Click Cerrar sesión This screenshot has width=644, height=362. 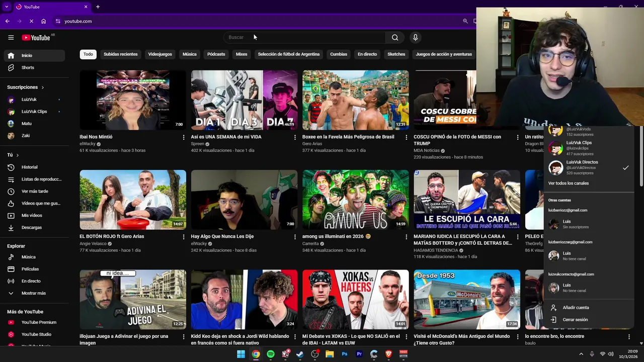click(589, 320)
